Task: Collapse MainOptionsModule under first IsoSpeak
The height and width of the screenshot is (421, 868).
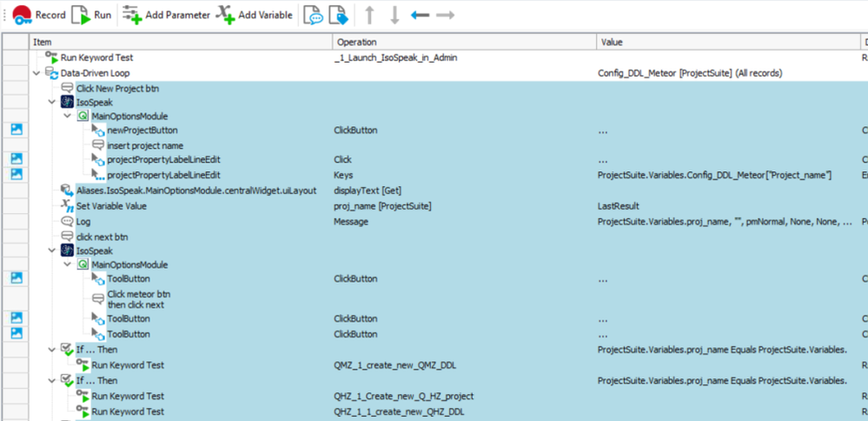Action: [x=68, y=117]
